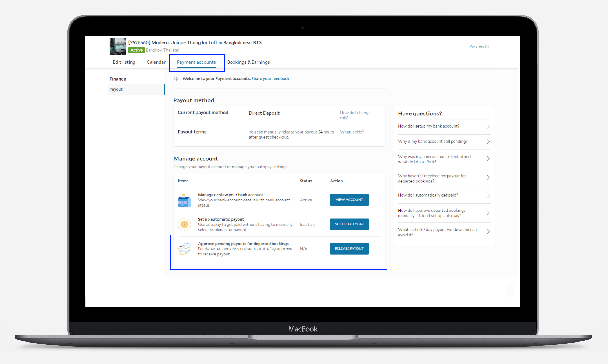Screen dimensions: 608x364
Task: Click the pending payouts documents icon
Action: tap(184, 249)
